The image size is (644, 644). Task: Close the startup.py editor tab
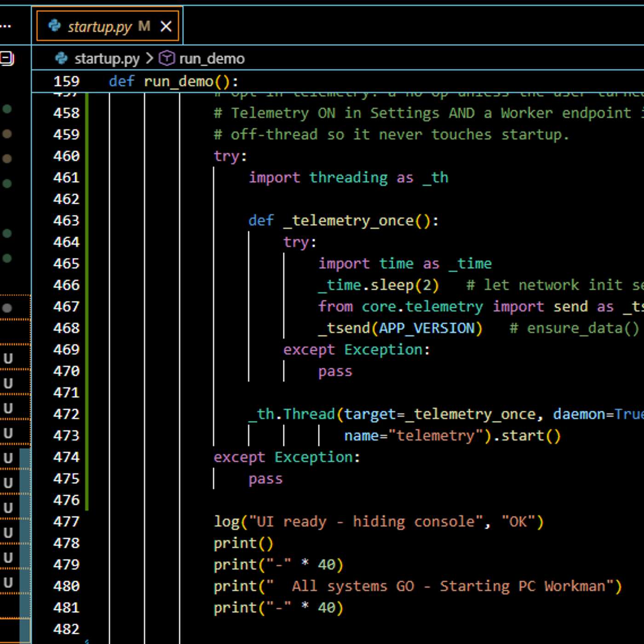click(x=166, y=27)
